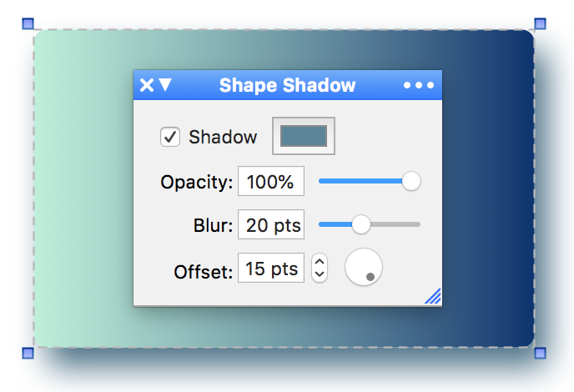This screenshot has width=574, height=392.
Task: Increase offset with stepper up arrow
Action: [x=320, y=262]
